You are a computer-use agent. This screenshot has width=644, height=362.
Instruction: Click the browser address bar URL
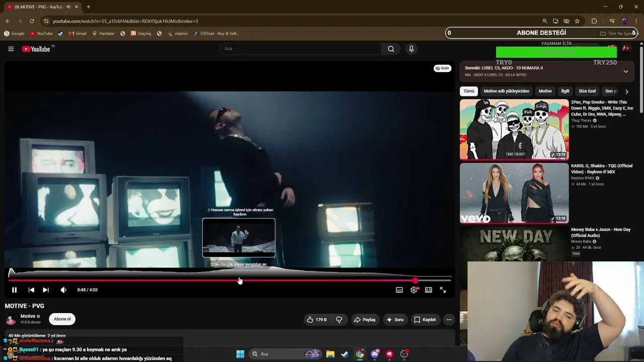coord(125,21)
